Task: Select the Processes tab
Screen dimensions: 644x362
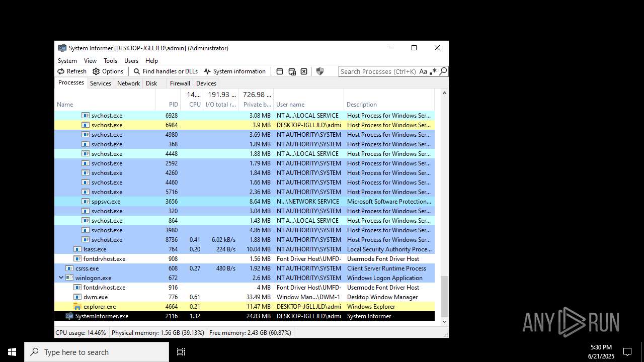Action: 71,82
